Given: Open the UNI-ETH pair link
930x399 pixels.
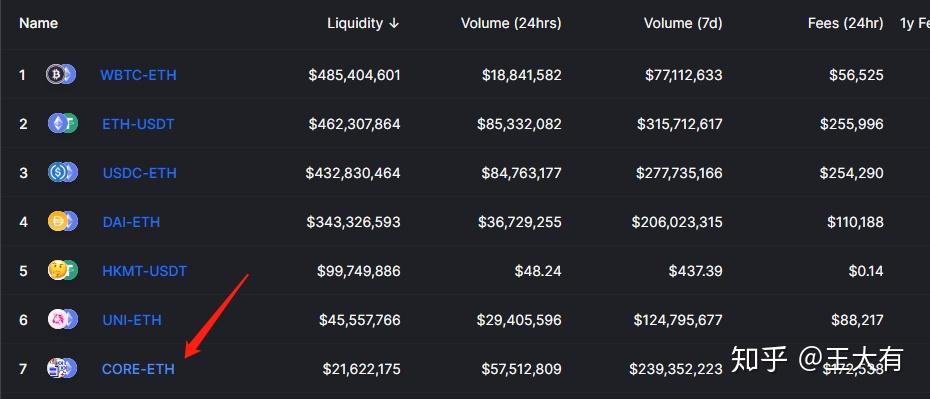Looking at the screenshot, I should 132,320.
